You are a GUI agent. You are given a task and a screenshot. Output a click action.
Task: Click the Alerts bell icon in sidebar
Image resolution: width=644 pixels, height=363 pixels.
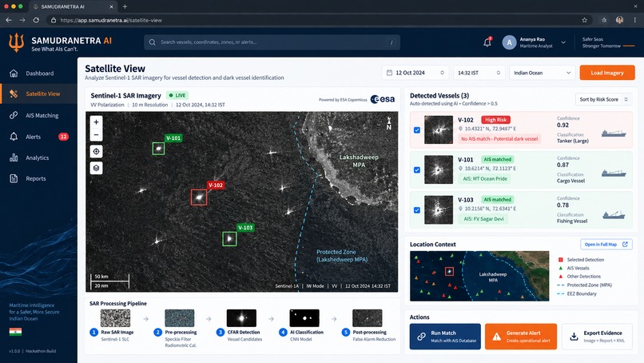click(x=14, y=137)
